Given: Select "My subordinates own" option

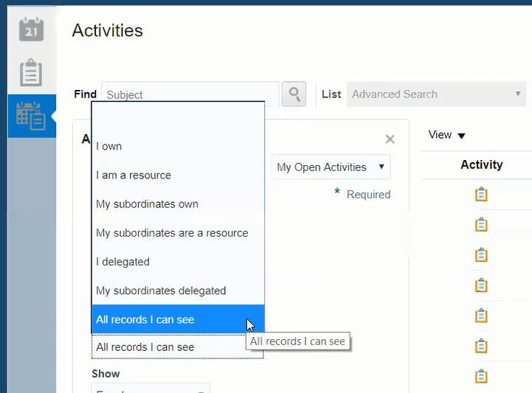Looking at the screenshot, I should [x=147, y=204].
